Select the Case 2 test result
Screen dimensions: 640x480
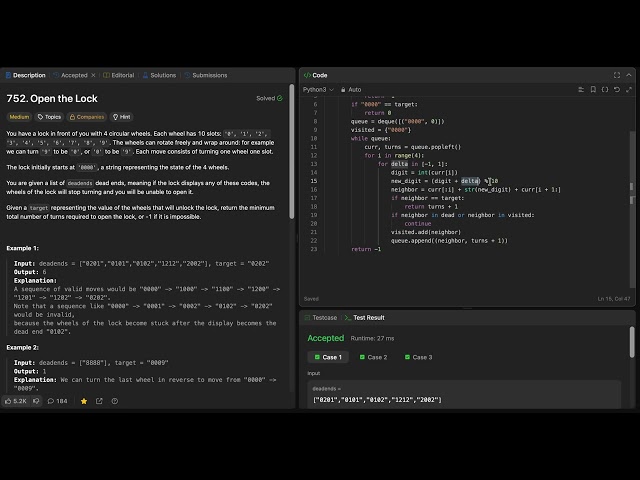373,357
